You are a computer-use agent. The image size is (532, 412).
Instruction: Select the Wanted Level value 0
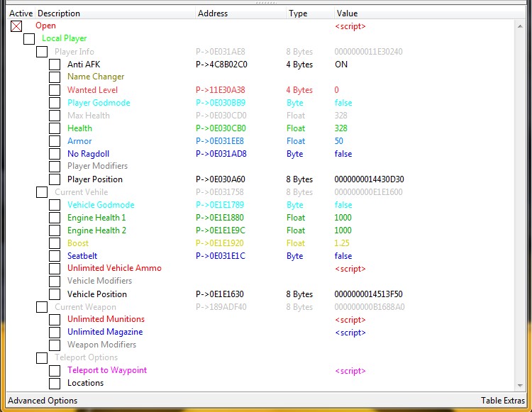tap(336, 90)
